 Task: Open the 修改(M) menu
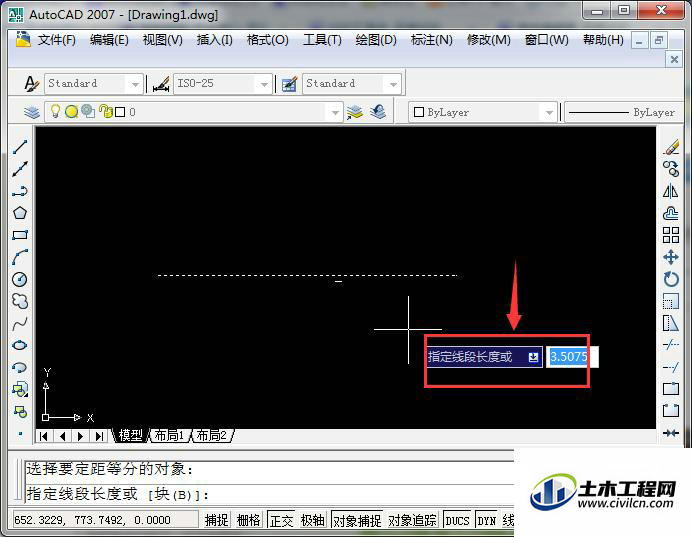coord(489,40)
